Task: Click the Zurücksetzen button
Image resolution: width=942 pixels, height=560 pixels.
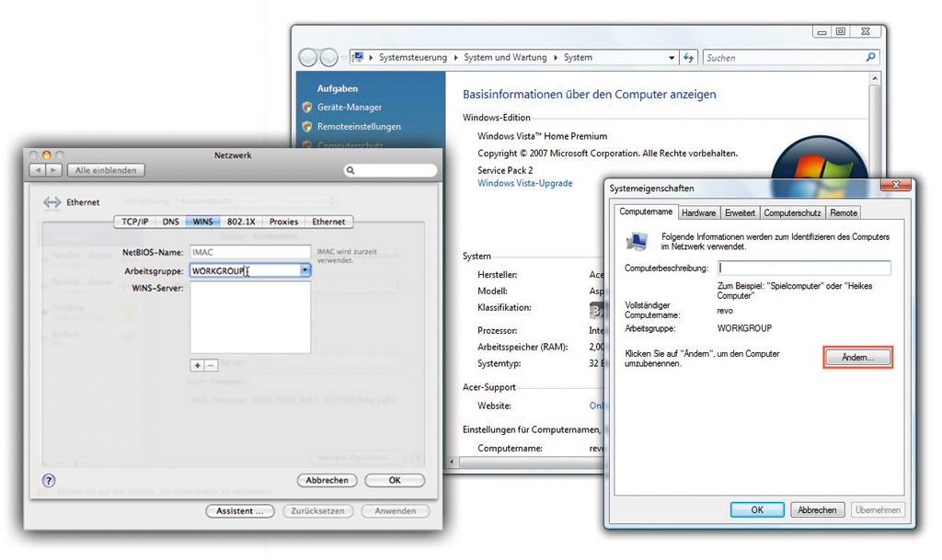Action: [317, 510]
